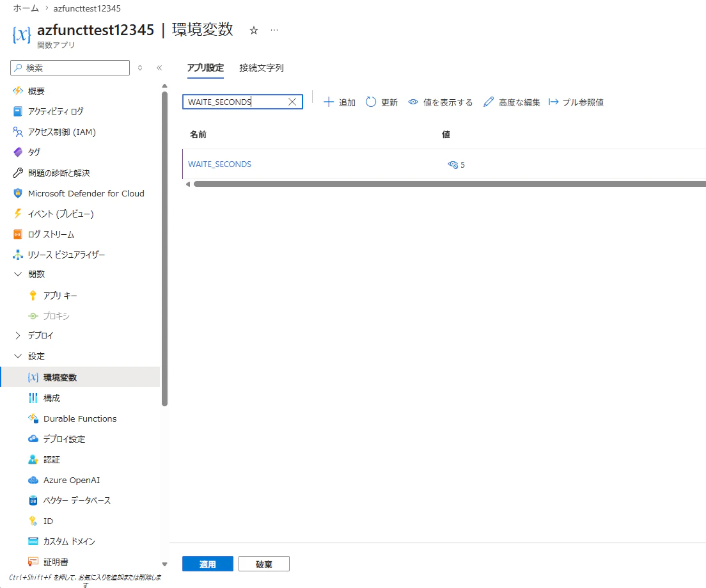Open イベント (プレビュー) lightning icon
Image resolution: width=706 pixels, height=588 pixels.
pyautogui.click(x=17, y=214)
